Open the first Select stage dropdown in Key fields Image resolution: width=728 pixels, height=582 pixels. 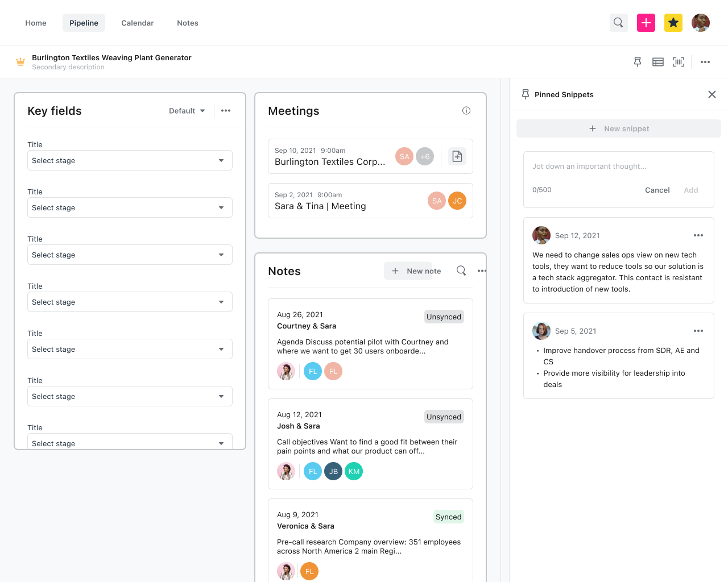(130, 160)
